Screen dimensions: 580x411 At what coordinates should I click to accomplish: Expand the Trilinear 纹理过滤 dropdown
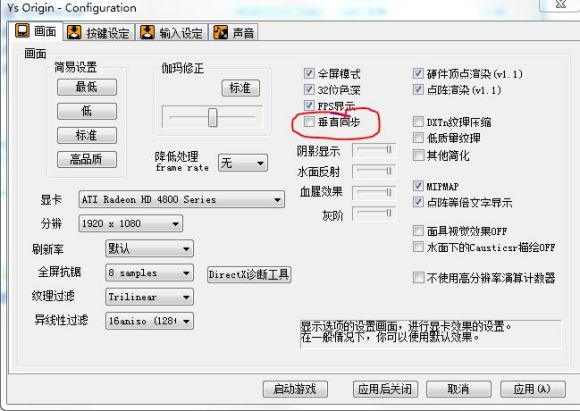[149, 297]
